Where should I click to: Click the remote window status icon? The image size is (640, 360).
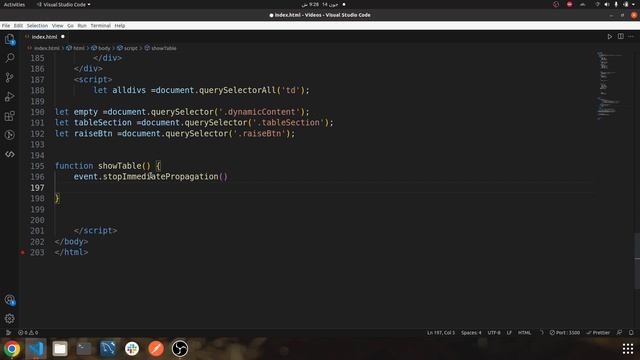point(8,333)
